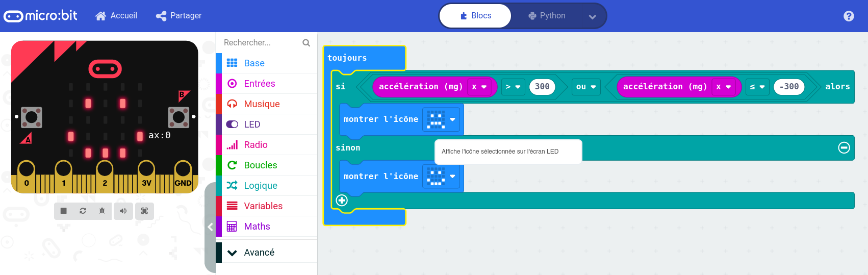The height and width of the screenshot is (275, 868).
Task: Open icon picker in second montrer l'icône
Action: coord(441,177)
